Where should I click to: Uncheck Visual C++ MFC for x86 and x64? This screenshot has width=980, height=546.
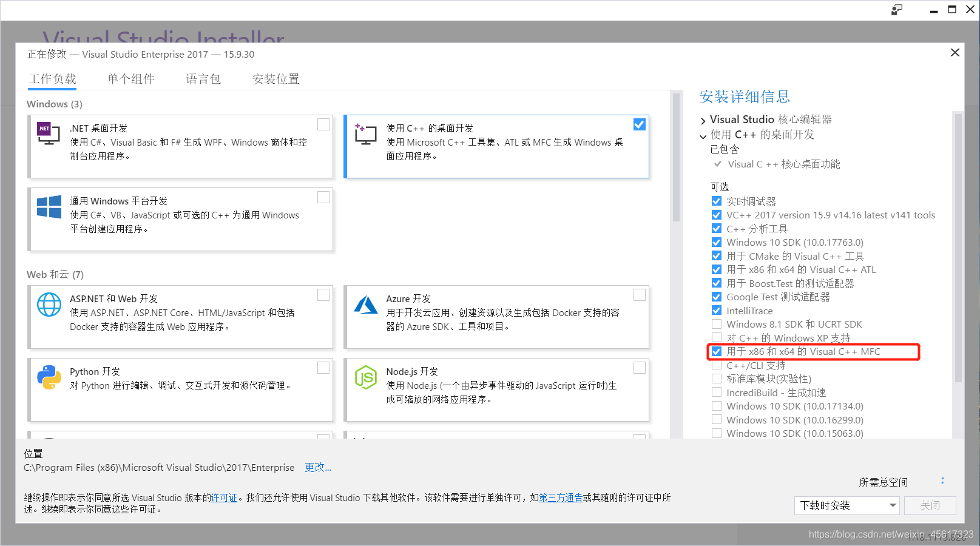[x=717, y=351]
